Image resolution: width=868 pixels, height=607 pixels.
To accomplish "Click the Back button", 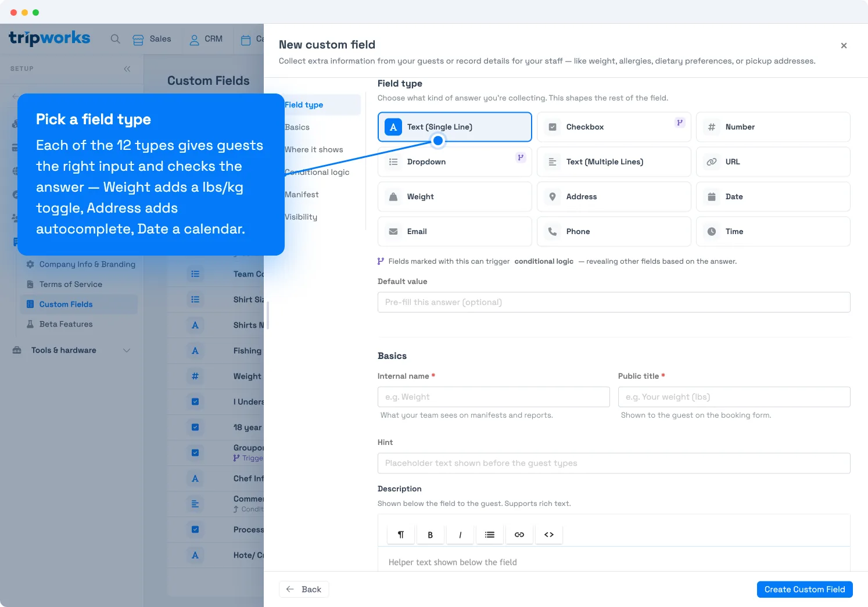I will 304,590.
